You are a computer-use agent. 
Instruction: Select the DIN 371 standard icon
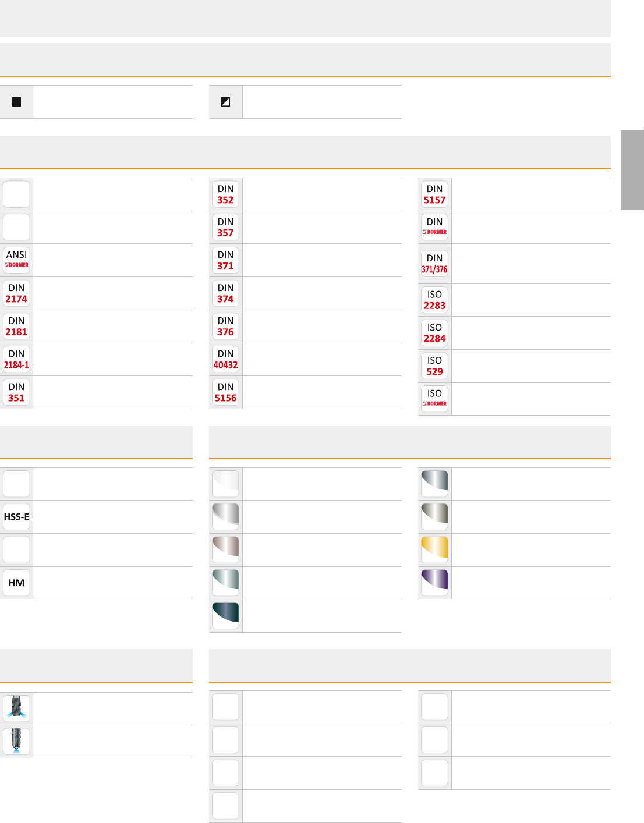[x=225, y=260]
